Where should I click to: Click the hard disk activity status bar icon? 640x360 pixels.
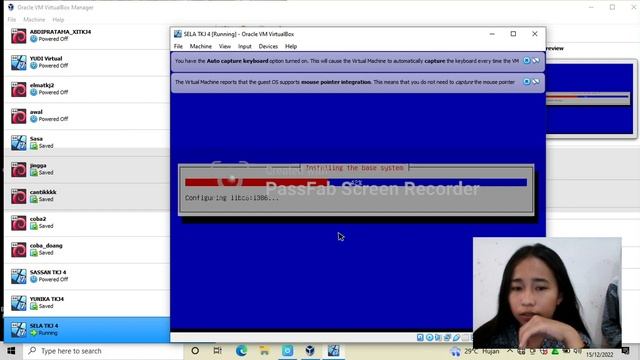pyautogui.click(x=420, y=338)
